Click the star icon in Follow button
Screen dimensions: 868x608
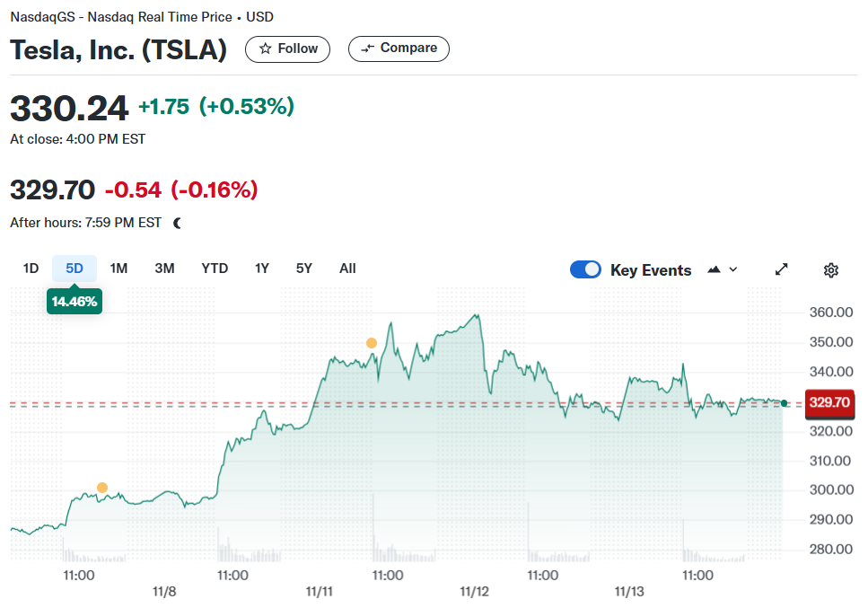click(x=265, y=48)
